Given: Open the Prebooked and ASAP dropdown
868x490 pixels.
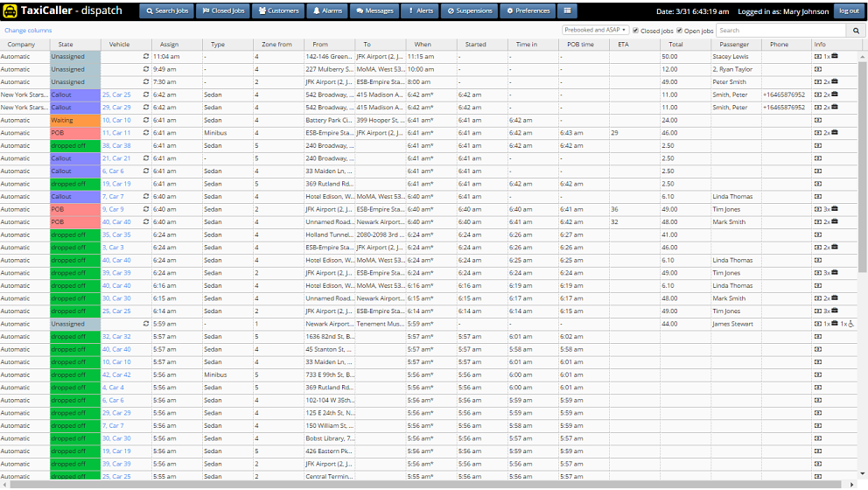Looking at the screenshot, I should [595, 31].
